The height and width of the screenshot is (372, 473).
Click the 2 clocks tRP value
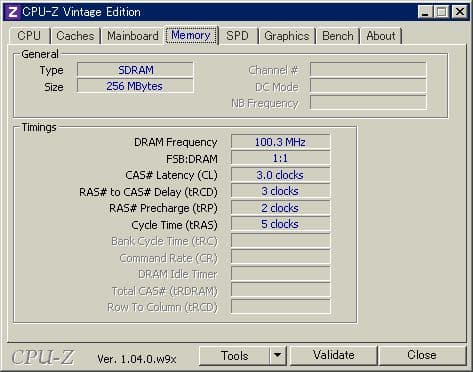click(x=280, y=208)
